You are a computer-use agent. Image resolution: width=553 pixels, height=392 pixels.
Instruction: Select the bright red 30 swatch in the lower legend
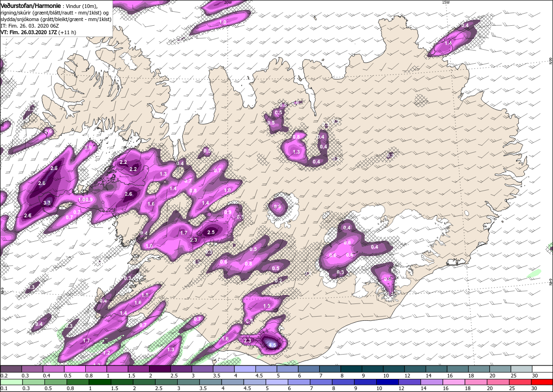pos(542,382)
